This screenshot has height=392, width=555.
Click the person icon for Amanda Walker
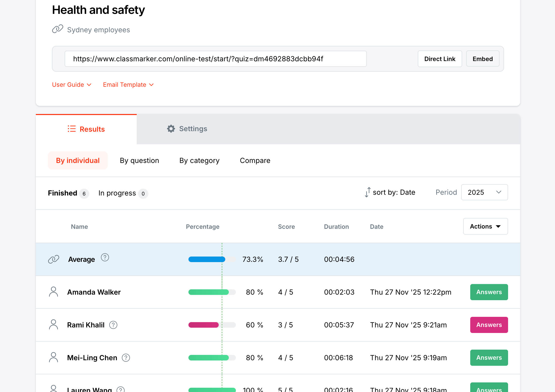pyautogui.click(x=53, y=292)
